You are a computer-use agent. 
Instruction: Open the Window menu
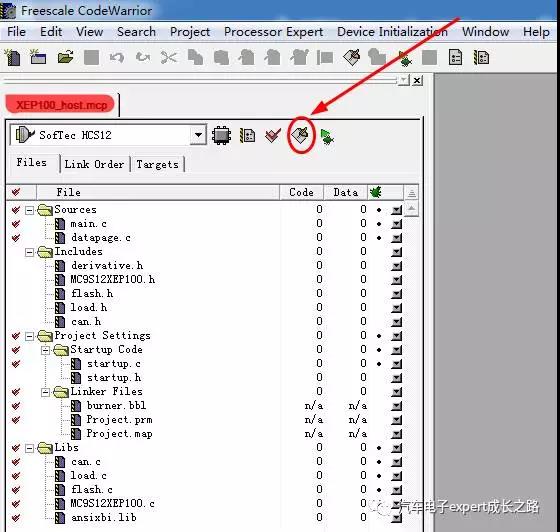[x=486, y=32]
